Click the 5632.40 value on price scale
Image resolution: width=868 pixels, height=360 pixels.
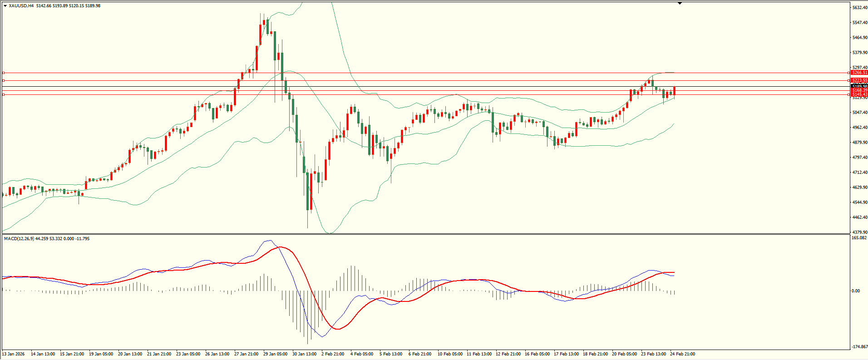pyautogui.click(x=860, y=8)
